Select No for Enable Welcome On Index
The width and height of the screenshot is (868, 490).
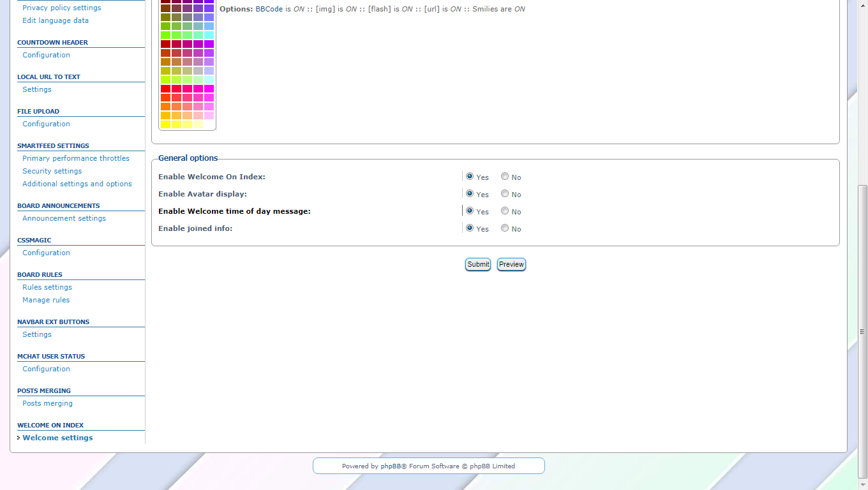click(505, 177)
